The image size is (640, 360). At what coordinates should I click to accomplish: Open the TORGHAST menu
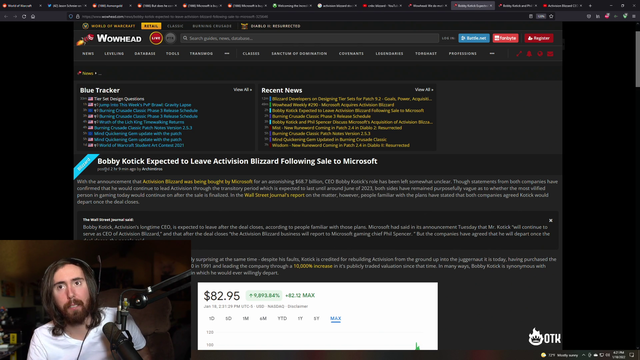coord(426,53)
